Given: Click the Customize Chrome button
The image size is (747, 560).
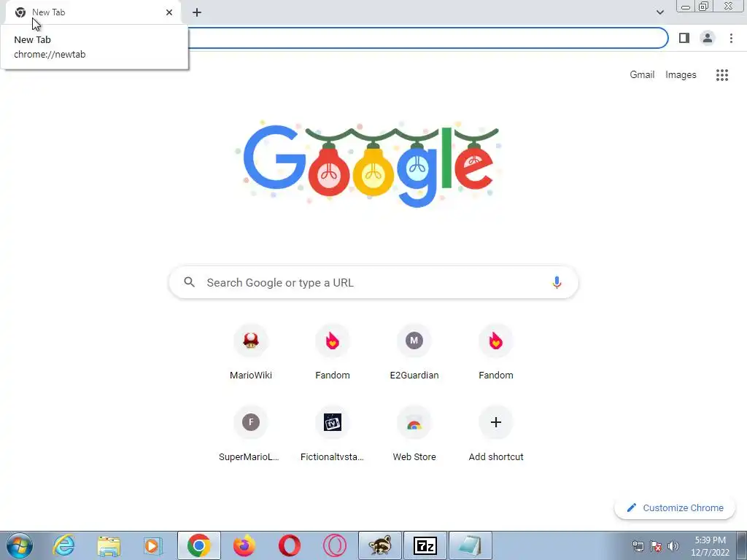Looking at the screenshot, I should click(x=675, y=507).
